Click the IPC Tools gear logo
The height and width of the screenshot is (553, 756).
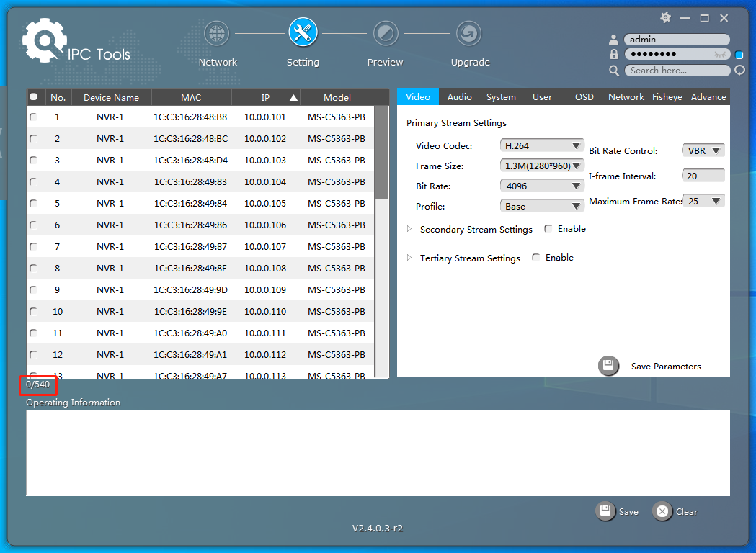pos(43,40)
